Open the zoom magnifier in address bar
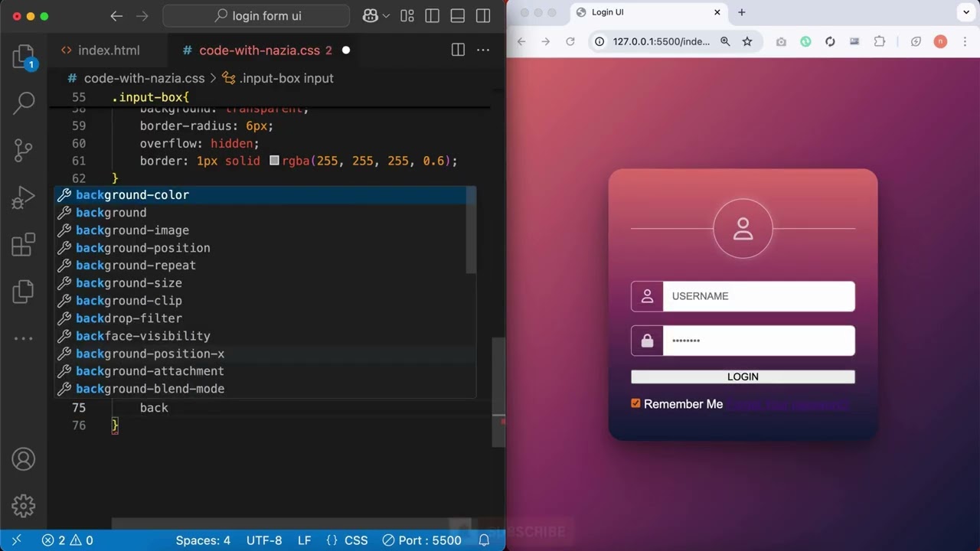Image resolution: width=980 pixels, height=551 pixels. coord(725,41)
